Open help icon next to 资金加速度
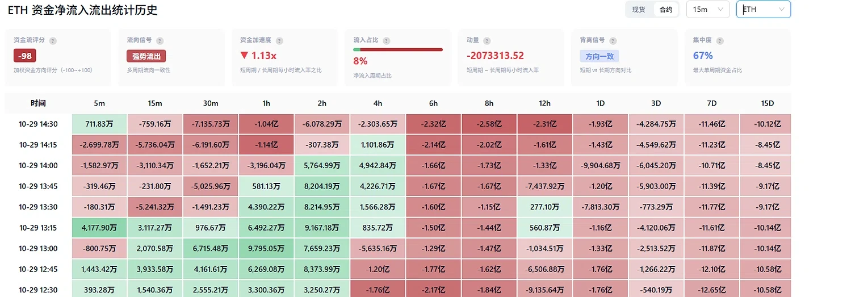 click(279, 41)
